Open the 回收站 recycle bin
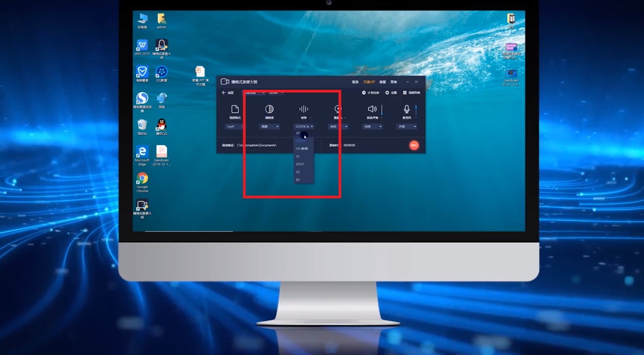This screenshot has height=355, width=644. tap(142, 127)
